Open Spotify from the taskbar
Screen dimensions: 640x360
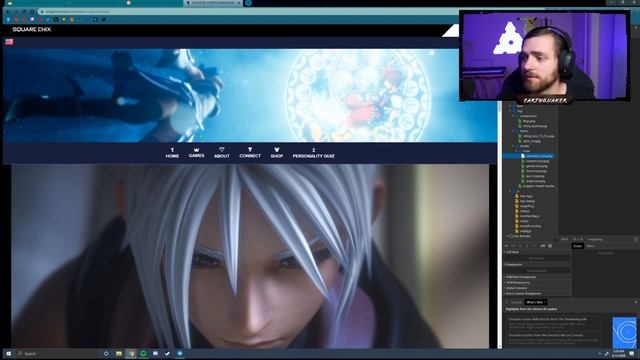[x=143, y=353]
